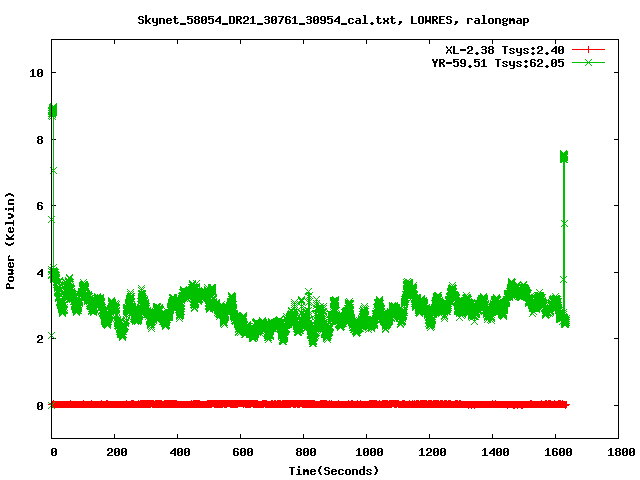Screen dimensions: 640x480
Task: Click the legend entry XL-2.38 Tsys:2.40
Action: pos(505,50)
